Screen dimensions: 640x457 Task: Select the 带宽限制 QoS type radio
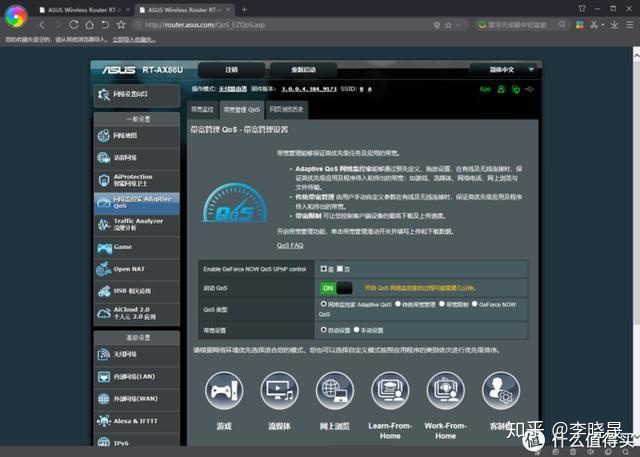pyautogui.click(x=442, y=304)
